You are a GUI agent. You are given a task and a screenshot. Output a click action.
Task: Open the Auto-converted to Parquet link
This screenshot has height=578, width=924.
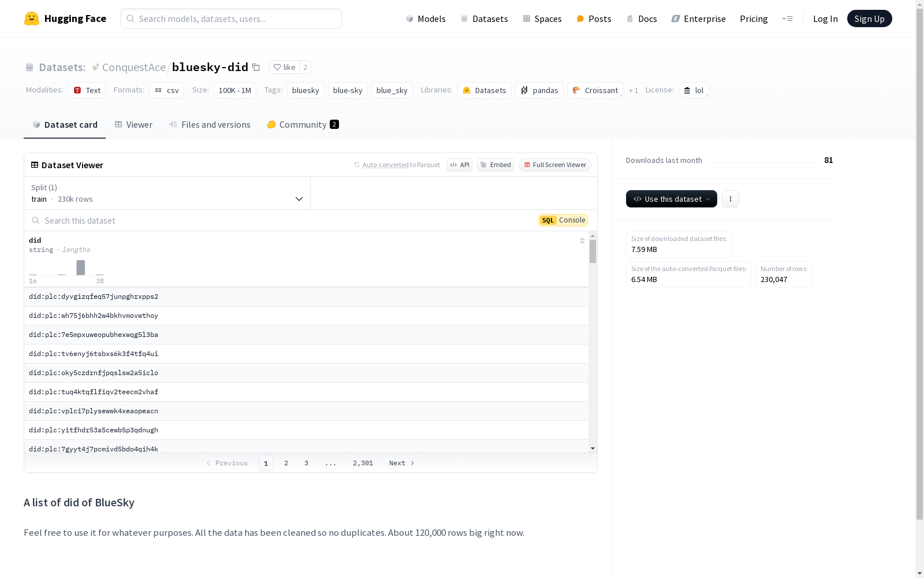386,165
